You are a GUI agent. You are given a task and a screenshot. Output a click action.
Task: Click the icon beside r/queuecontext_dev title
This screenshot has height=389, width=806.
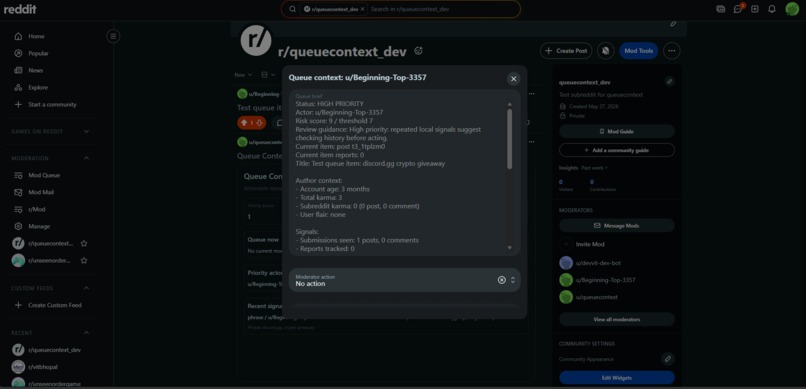(x=418, y=50)
